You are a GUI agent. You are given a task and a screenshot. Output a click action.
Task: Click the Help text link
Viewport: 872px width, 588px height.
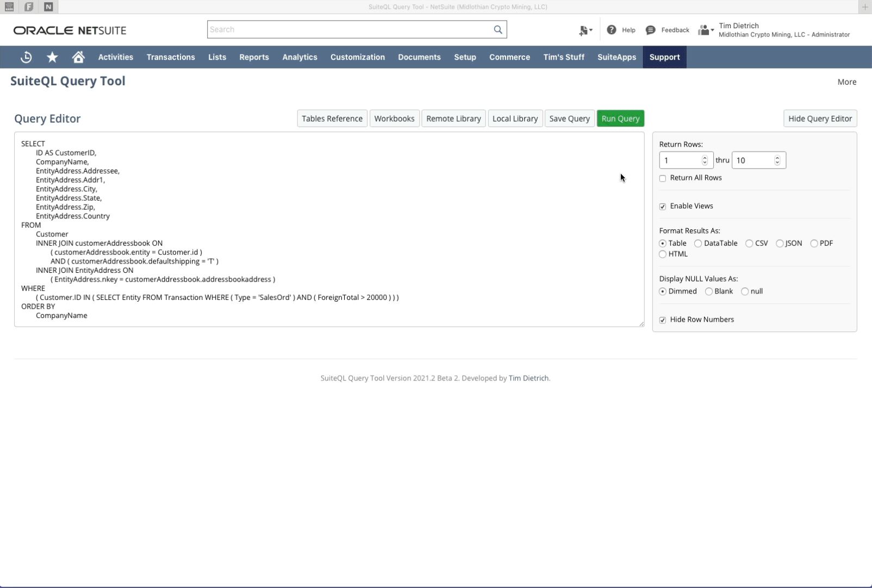[628, 30]
